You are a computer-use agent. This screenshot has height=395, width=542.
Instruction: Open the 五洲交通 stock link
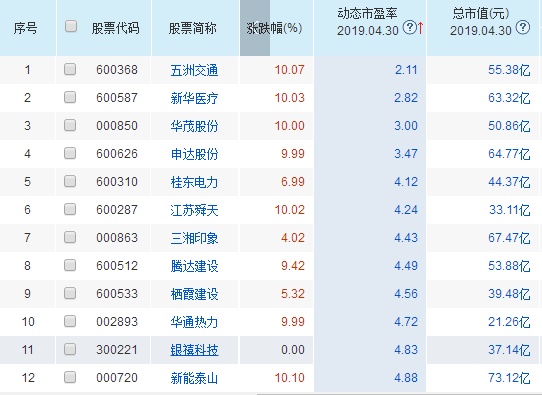[x=194, y=70]
